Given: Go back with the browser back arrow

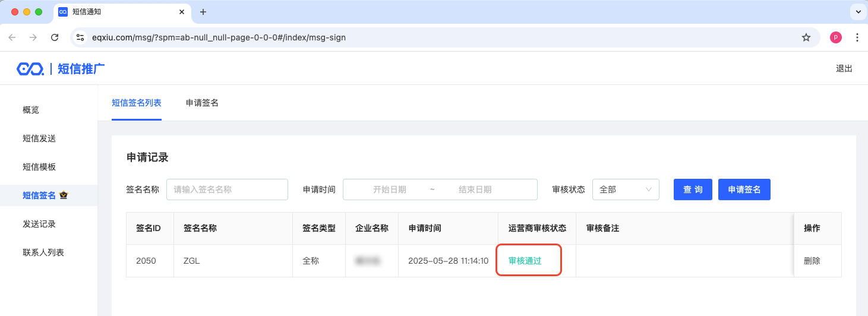Looking at the screenshot, I should 12,37.
